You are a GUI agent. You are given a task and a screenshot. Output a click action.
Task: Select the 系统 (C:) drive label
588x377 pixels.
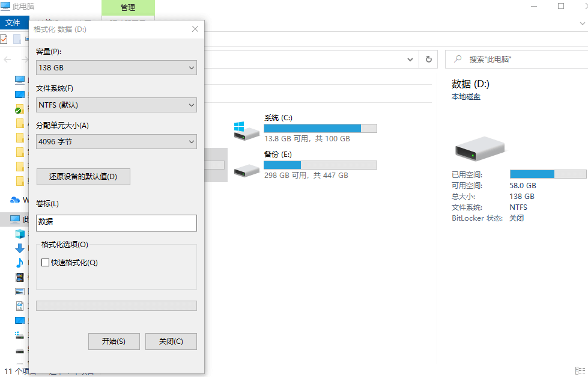278,118
